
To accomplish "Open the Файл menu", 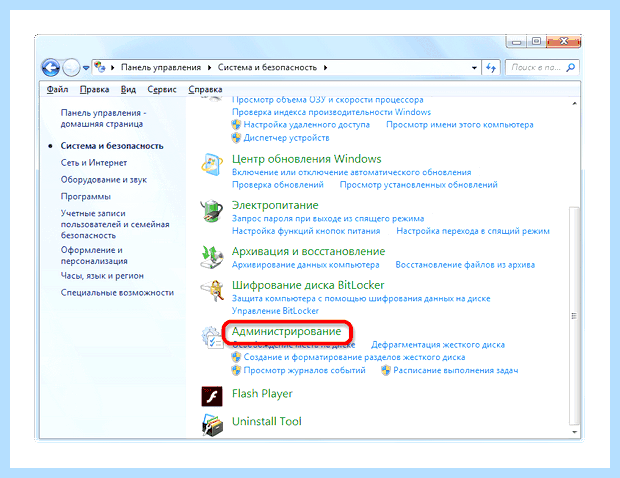I will point(57,89).
